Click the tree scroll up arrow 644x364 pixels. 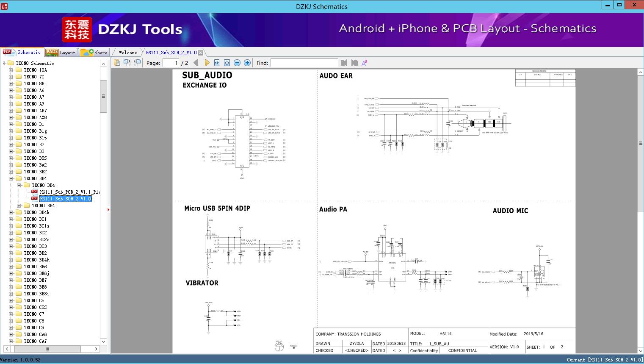103,64
